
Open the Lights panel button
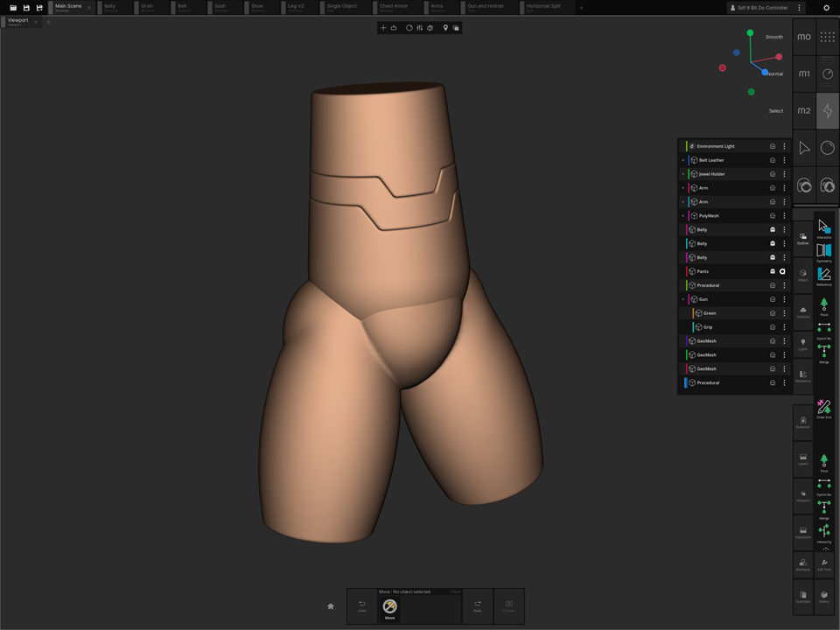coord(803,345)
